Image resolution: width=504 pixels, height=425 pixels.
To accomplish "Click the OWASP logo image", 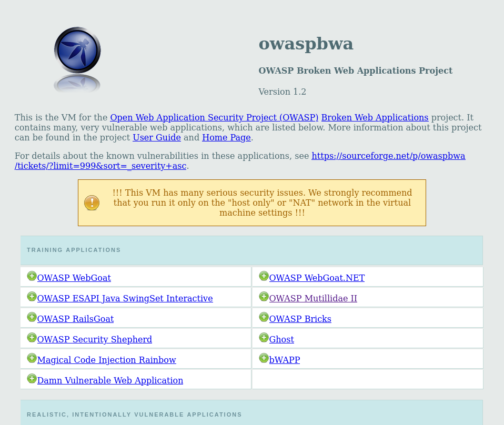I will [77, 59].
